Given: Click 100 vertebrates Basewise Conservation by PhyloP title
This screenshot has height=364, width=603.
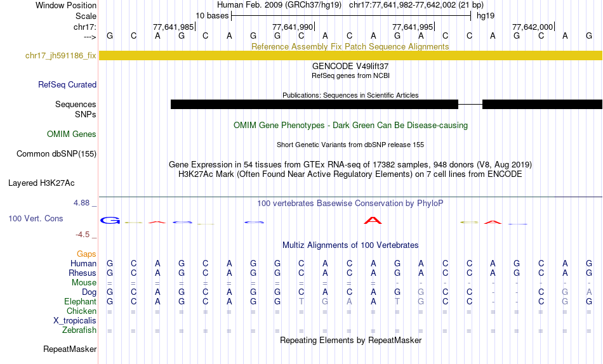Looking at the screenshot, I should point(350,204).
